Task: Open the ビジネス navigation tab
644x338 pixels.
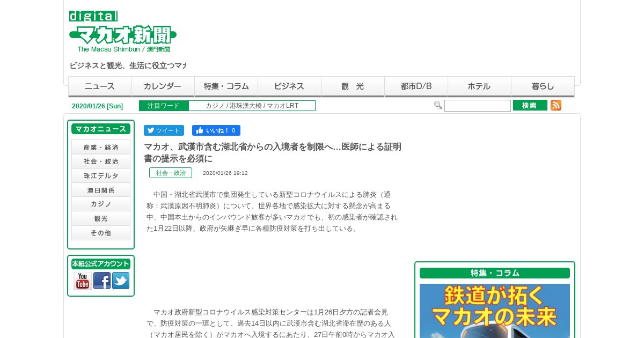Action: [290, 86]
